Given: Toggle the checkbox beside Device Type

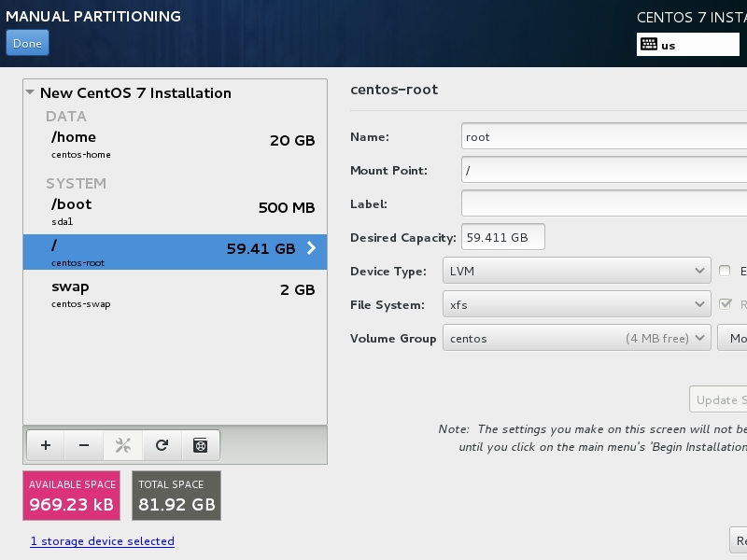Looking at the screenshot, I should tap(725, 271).
